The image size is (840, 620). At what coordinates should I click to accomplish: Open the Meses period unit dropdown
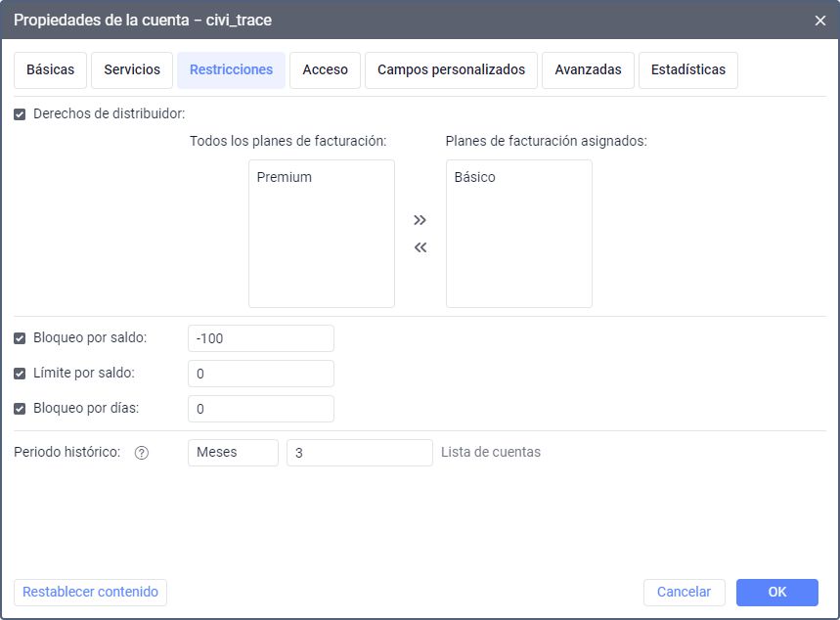(233, 453)
